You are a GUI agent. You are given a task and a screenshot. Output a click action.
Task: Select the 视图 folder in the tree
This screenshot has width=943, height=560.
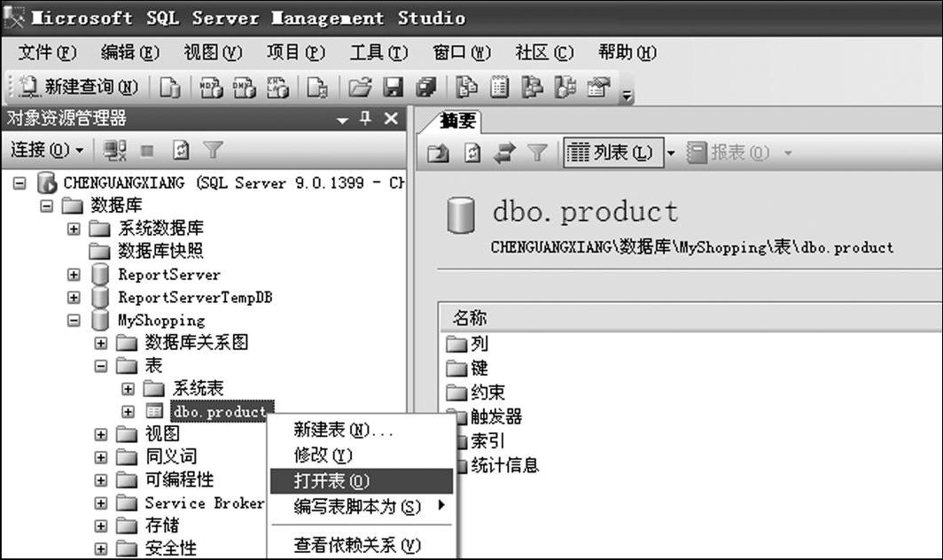(x=162, y=433)
